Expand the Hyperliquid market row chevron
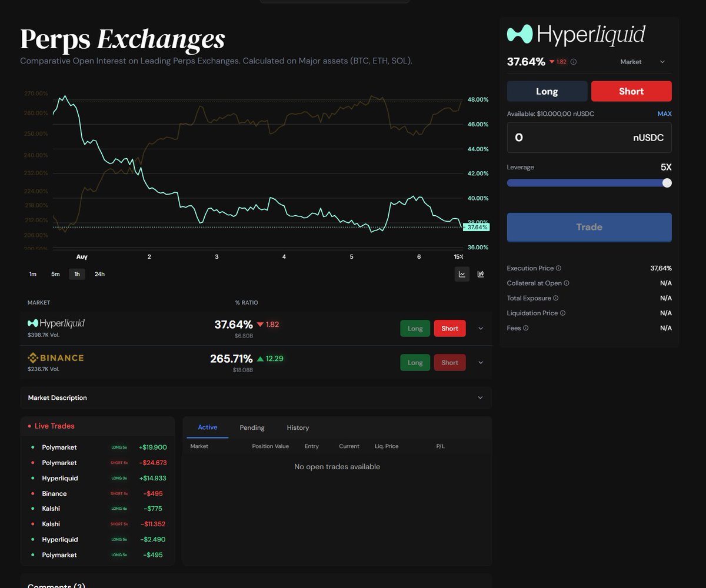Image resolution: width=706 pixels, height=588 pixels. tap(481, 329)
